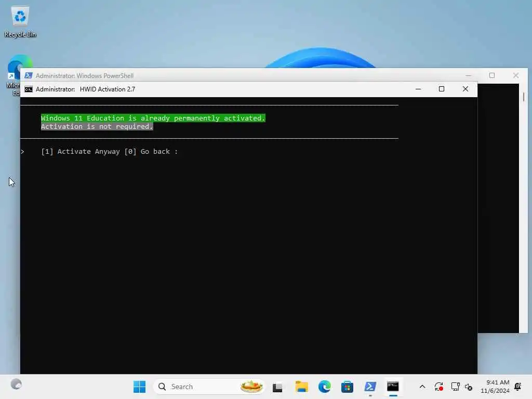Screen dimensions: 532x399
Task: Close the background Windows PowerShell window
Action: [x=516, y=75]
